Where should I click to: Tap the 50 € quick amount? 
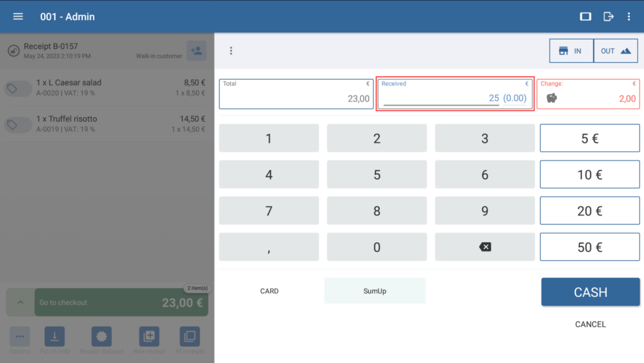(x=589, y=247)
